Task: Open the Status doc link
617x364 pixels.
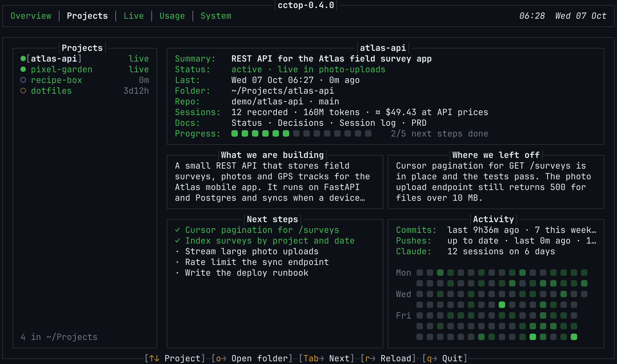Action: click(x=247, y=123)
